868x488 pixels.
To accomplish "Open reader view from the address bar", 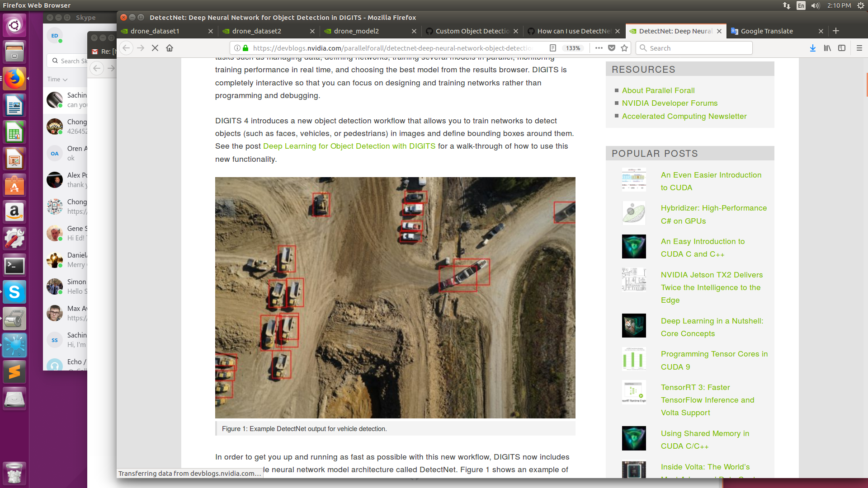I will (552, 47).
